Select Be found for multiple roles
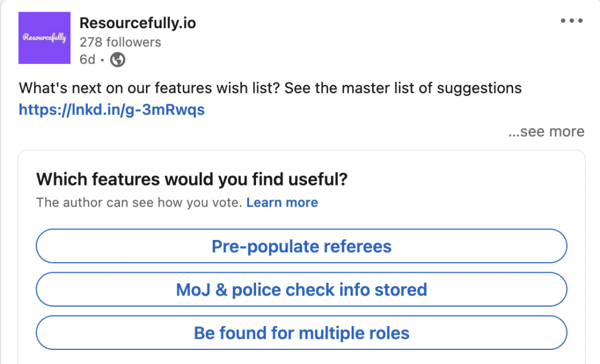 (x=302, y=332)
